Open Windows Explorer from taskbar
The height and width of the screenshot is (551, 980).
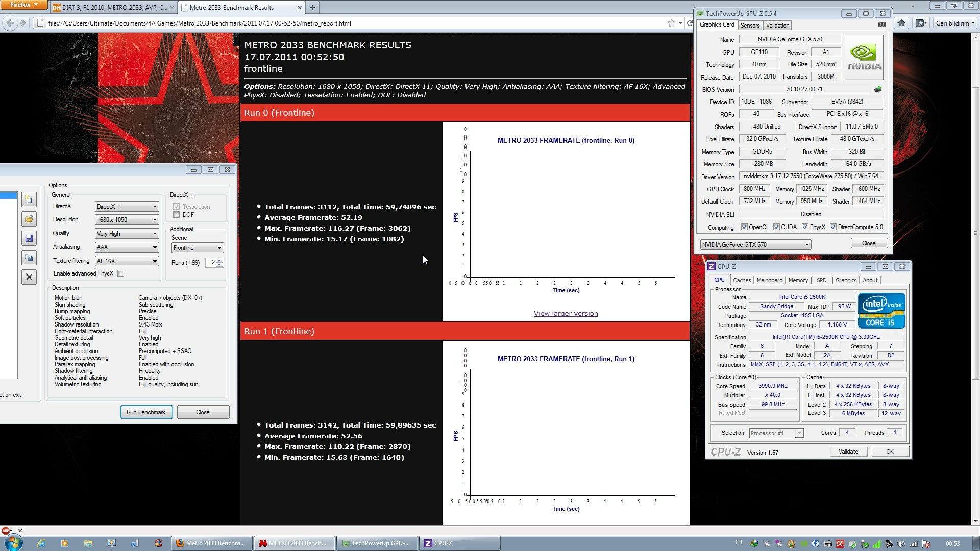coord(88,543)
